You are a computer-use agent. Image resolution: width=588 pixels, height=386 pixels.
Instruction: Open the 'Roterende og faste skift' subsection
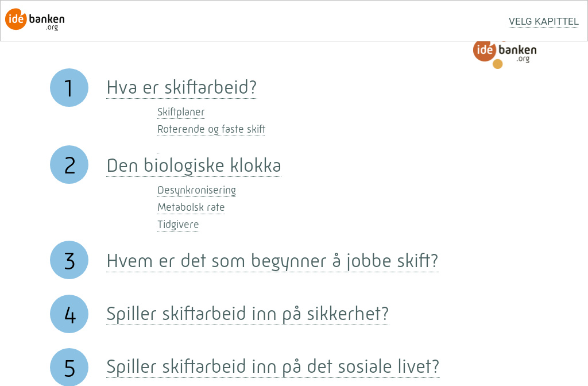(x=211, y=129)
